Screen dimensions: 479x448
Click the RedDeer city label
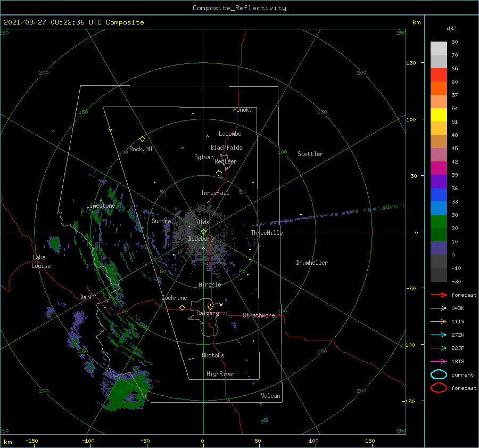coord(226,161)
